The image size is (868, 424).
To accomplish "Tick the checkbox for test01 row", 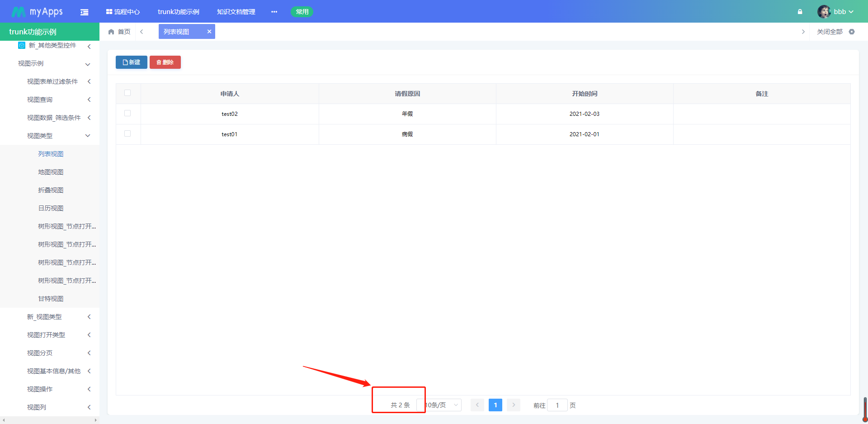I will 127,133.
